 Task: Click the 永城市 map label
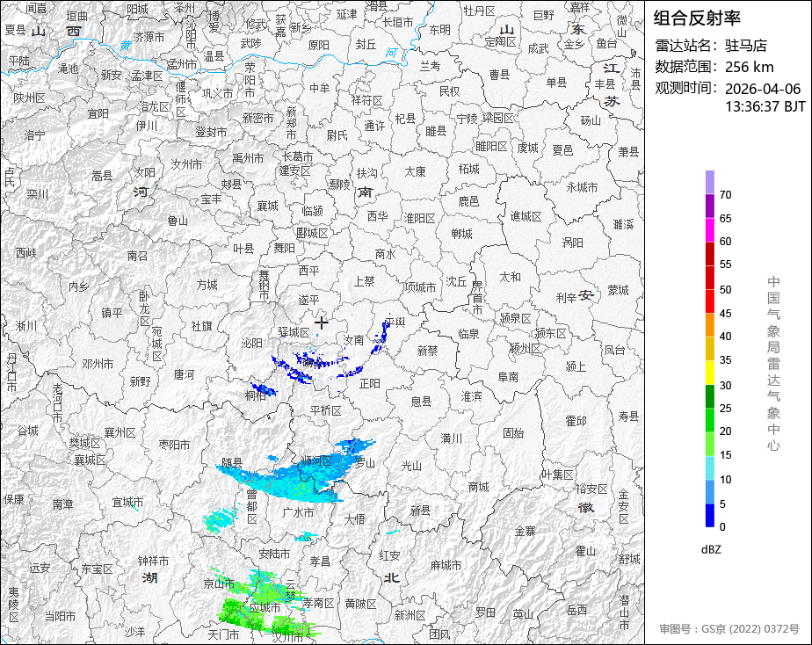[x=582, y=187]
